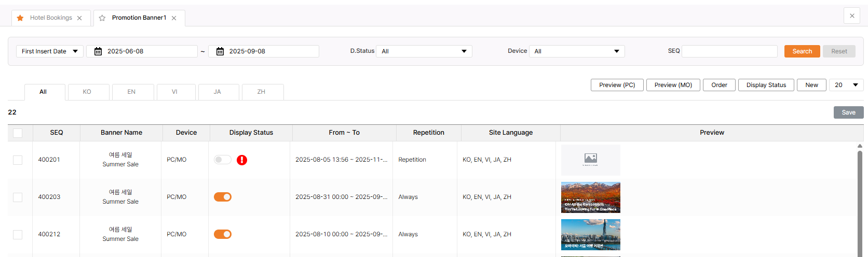
Task: Switch to the KO language tab
Action: pyautogui.click(x=87, y=92)
